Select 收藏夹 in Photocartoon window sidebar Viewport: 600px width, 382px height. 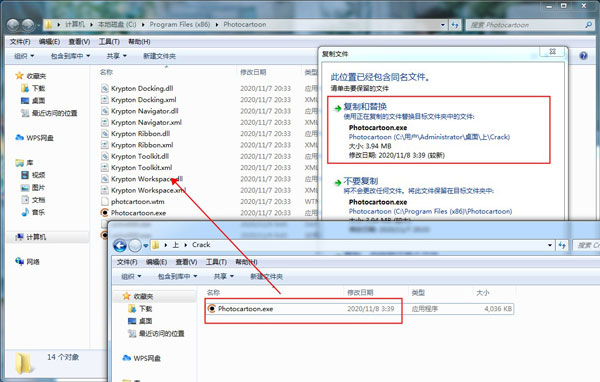click(31, 76)
